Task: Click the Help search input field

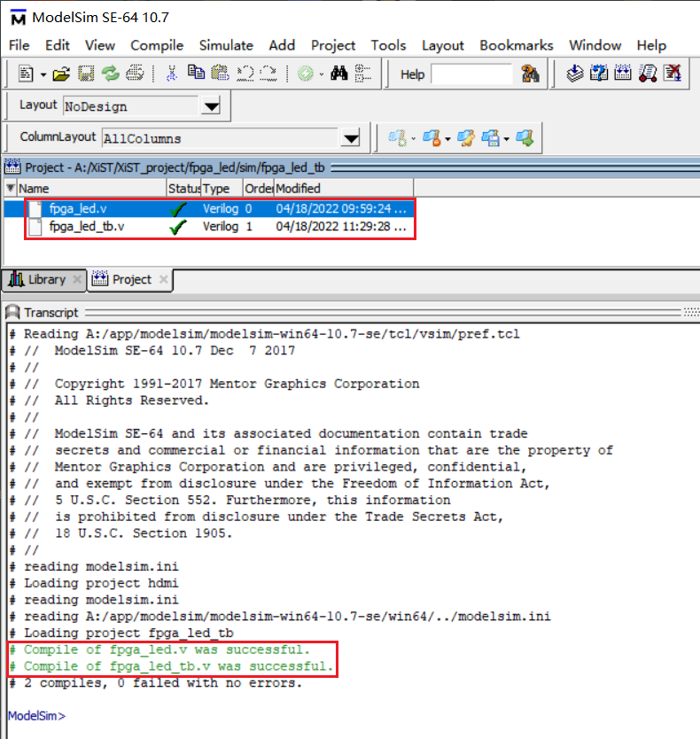Action: pos(471,74)
